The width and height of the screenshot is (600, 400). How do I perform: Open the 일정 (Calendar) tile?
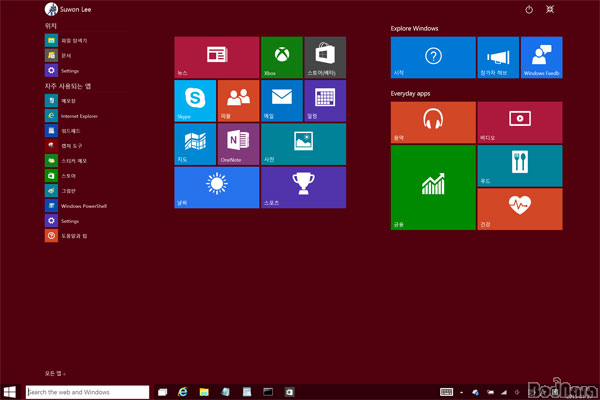click(325, 101)
